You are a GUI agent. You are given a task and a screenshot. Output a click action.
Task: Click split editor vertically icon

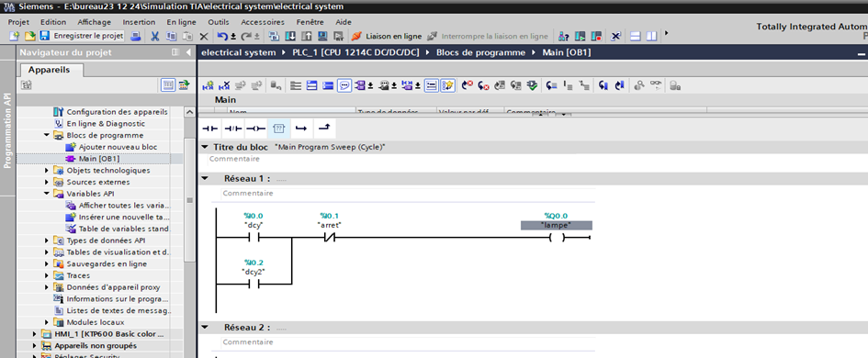(x=651, y=37)
